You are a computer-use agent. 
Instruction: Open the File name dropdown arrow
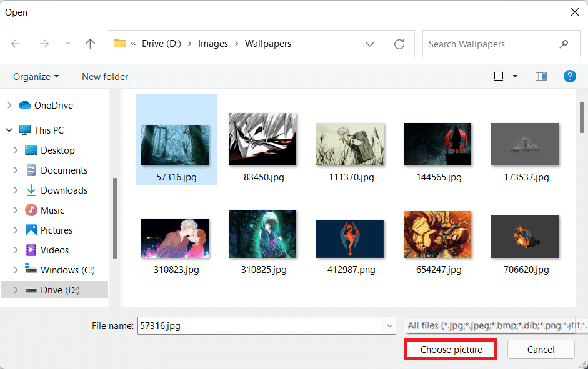[389, 325]
